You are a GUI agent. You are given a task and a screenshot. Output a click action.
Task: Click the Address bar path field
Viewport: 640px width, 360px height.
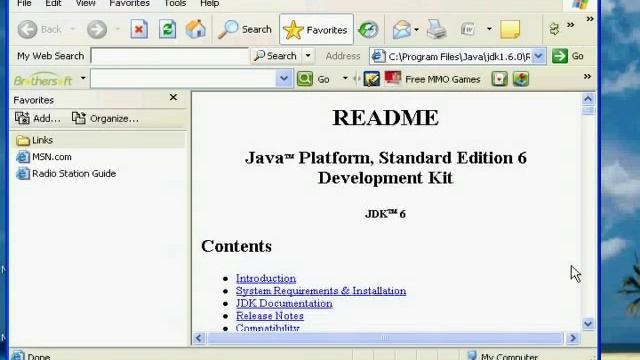tap(459, 56)
